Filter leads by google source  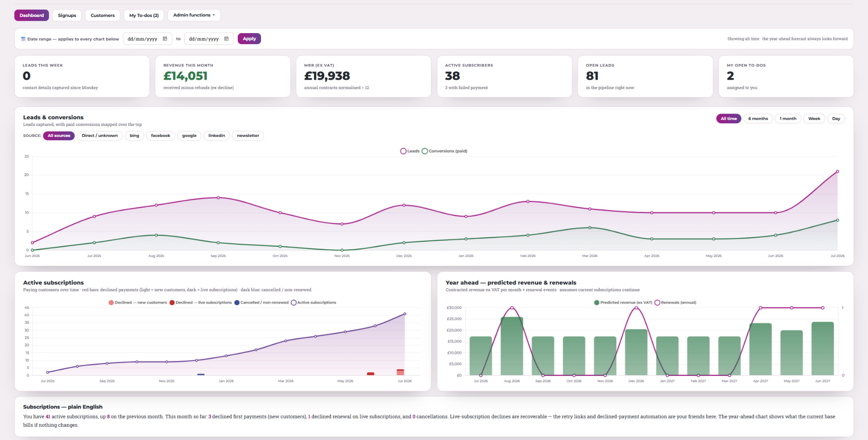point(189,136)
